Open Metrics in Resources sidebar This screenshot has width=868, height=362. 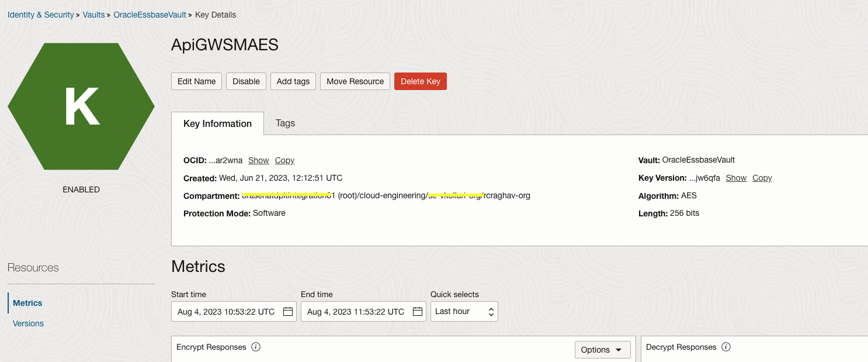(x=27, y=303)
